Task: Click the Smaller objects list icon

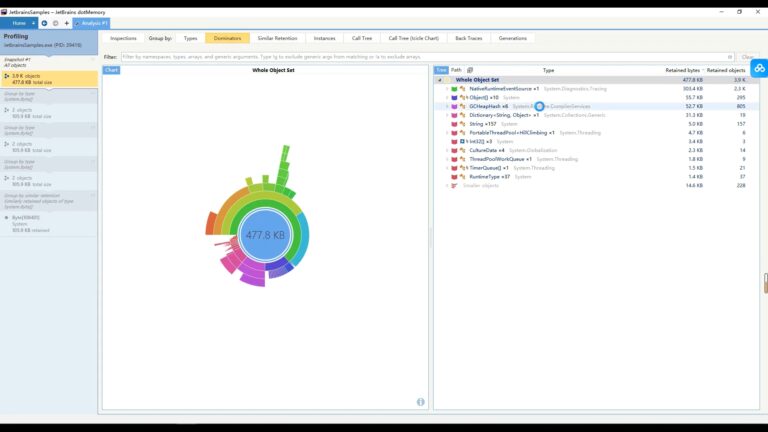Action: [x=454, y=186]
